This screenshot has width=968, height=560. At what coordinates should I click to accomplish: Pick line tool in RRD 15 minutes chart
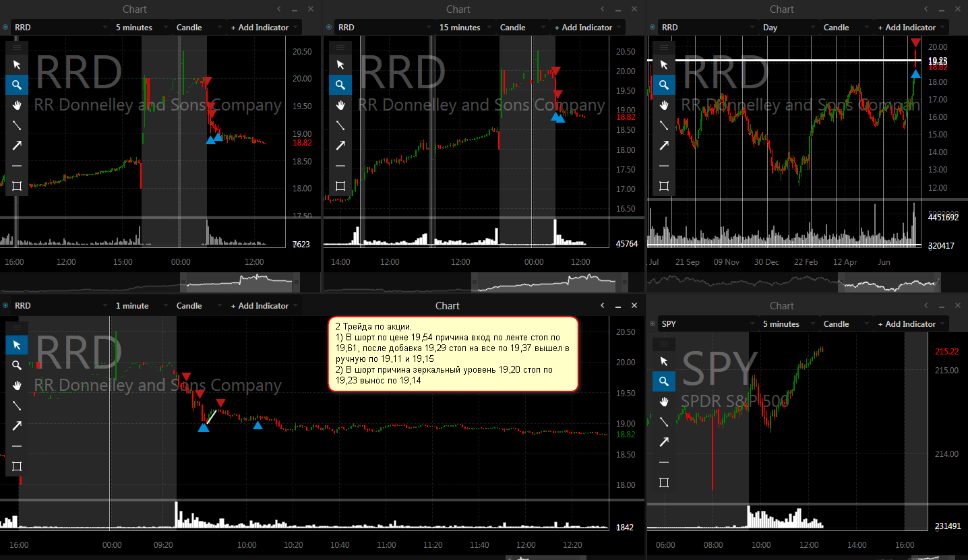(x=340, y=125)
